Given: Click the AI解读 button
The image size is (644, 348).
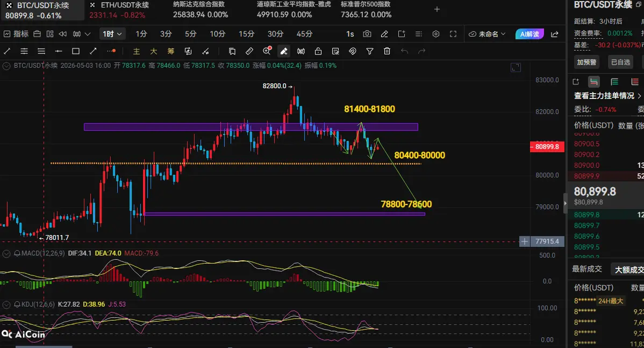Looking at the screenshot, I should [x=529, y=34].
